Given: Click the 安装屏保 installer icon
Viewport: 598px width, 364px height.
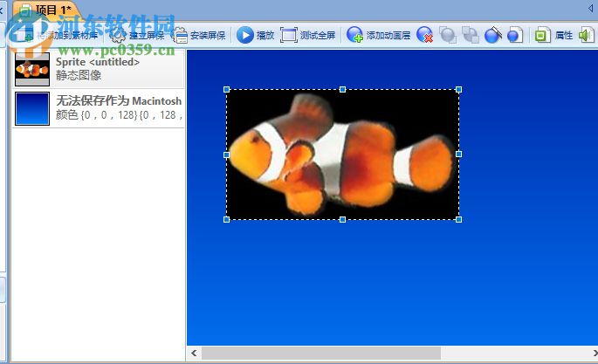Looking at the screenshot, I should [181, 36].
